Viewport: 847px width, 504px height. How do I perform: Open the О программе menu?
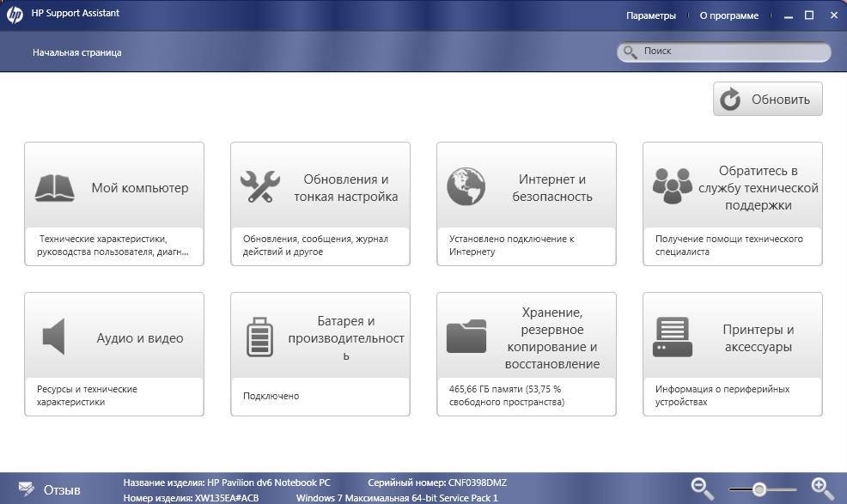pos(728,15)
